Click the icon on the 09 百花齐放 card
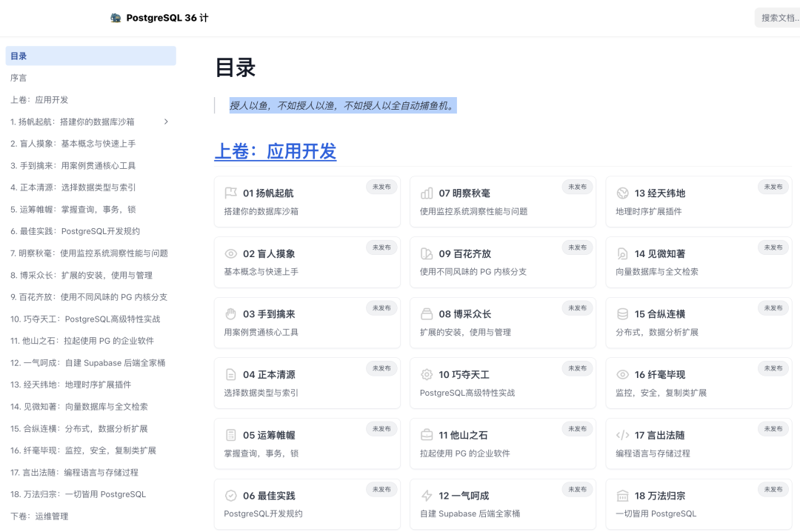The width and height of the screenshot is (800, 532). pyautogui.click(x=427, y=253)
